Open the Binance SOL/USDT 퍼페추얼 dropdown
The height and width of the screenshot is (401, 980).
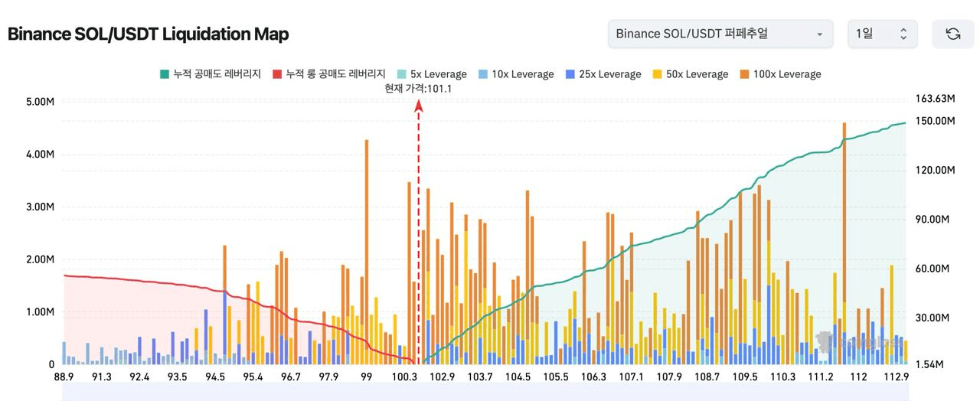pyautogui.click(x=720, y=34)
